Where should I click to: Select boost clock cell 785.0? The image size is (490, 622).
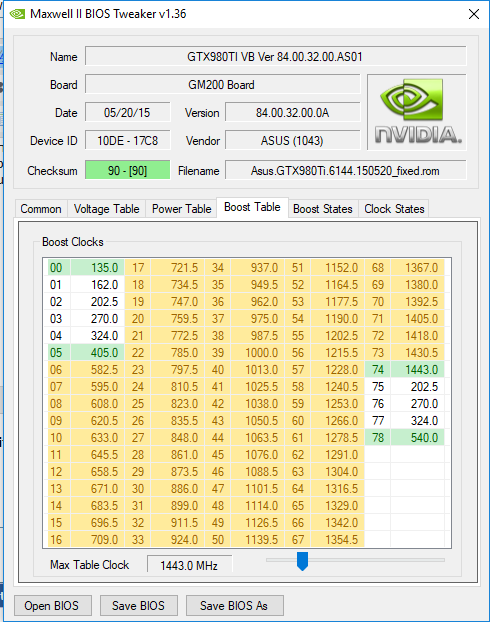[178, 353]
